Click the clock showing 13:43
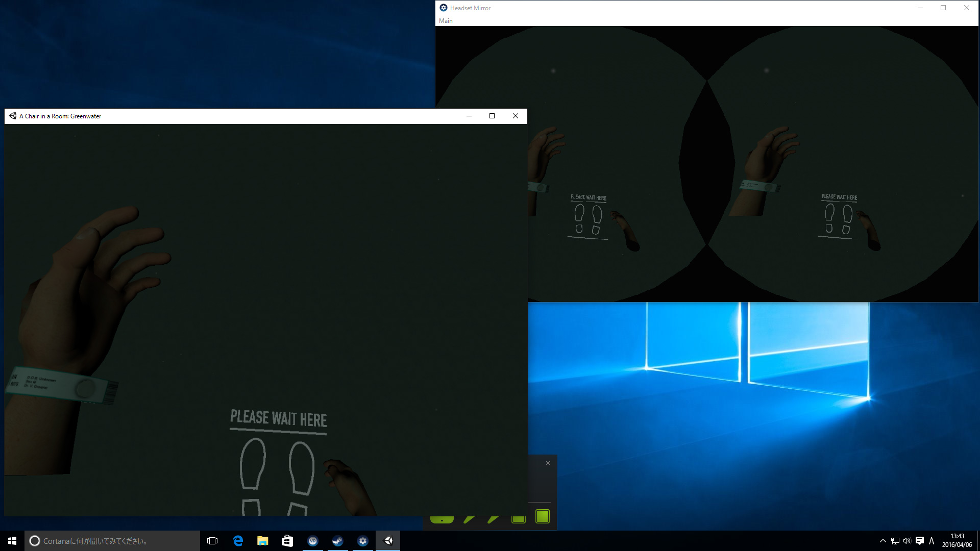This screenshot has height=551, width=980. click(957, 540)
